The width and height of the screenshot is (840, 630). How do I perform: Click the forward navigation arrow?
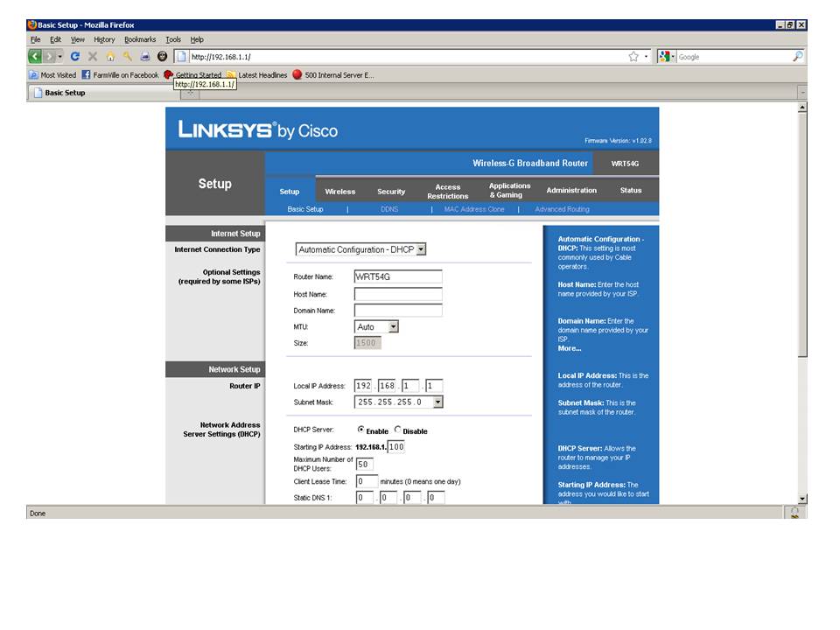(x=49, y=56)
